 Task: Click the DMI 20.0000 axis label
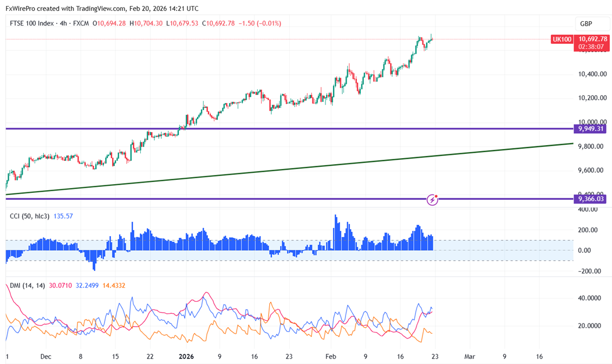[x=589, y=326]
